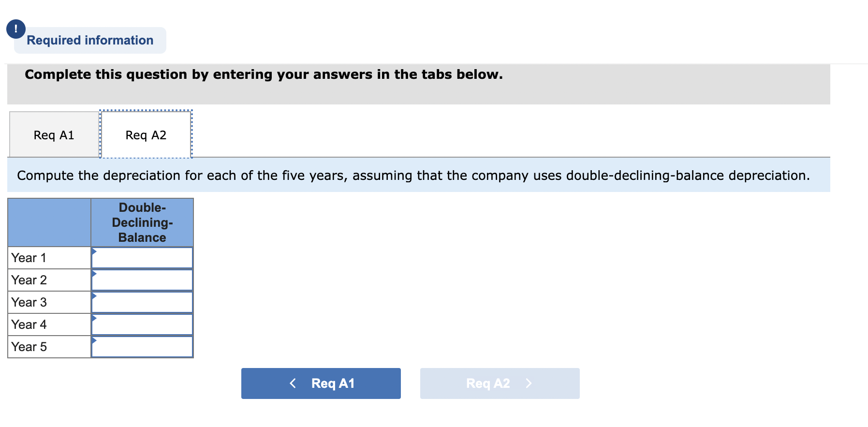The width and height of the screenshot is (868, 427).
Task: Select the Year 3 depreciation input field
Action: [x=143, y=302]
